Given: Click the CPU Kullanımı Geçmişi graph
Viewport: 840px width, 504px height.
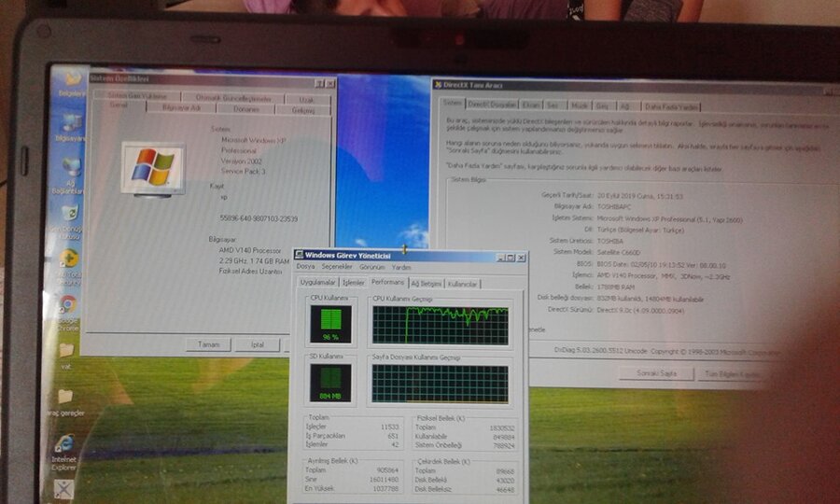Looking at the screenshot, I should [441, 325].
